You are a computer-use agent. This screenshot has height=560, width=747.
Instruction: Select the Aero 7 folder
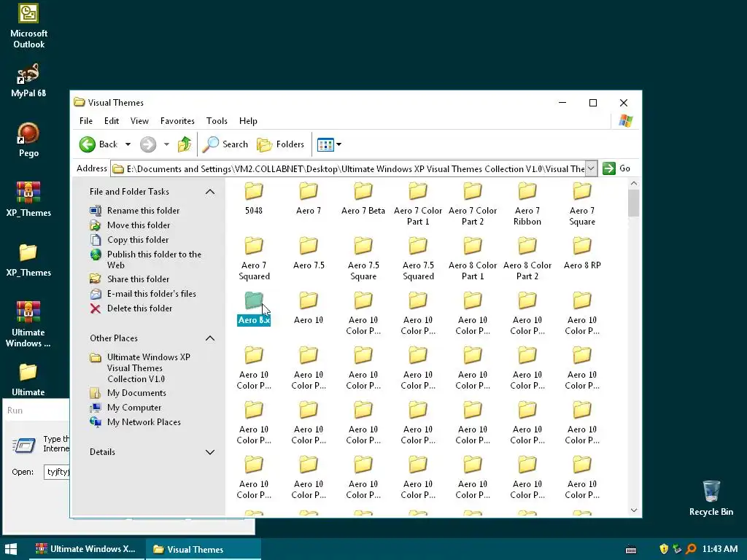[309, 198]
